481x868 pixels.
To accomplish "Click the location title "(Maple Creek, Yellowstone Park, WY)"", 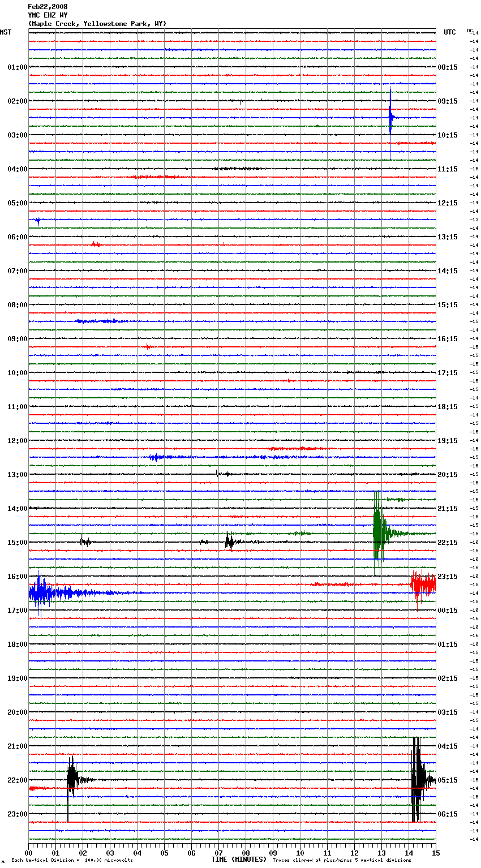I will [97, 24].
